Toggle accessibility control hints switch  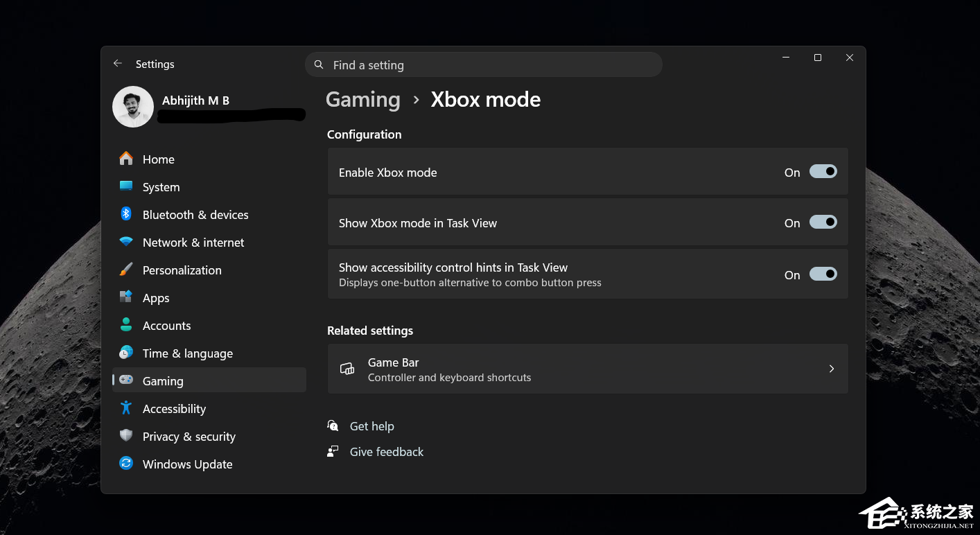pyautogui.click(x=823, y=274)
